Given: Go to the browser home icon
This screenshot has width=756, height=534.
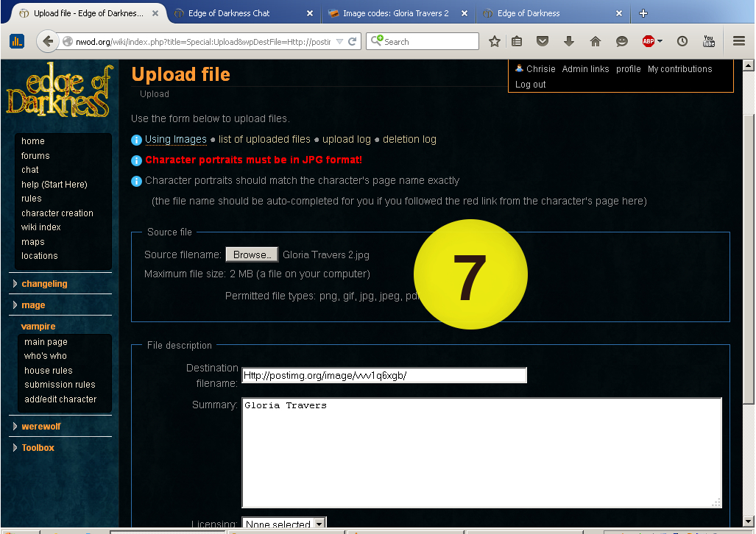Looking at the screenshot, I should 595,42.
